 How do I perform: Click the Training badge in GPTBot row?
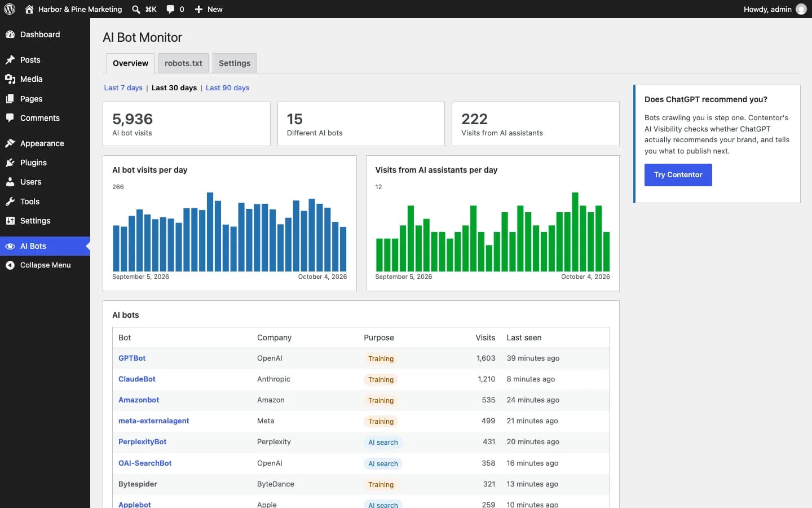tap(381, 359)
